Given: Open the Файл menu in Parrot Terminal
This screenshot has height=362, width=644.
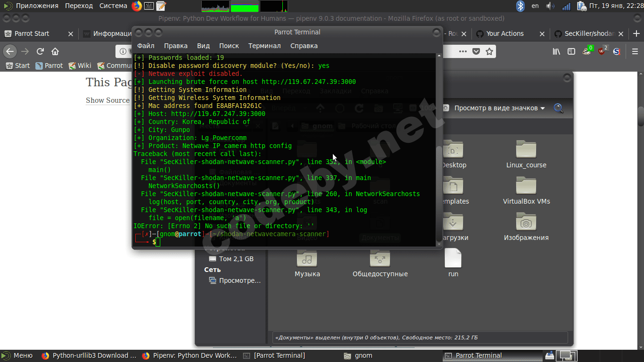Looking at the screenshot, I should pyautogui.click(x=146, y=46).
